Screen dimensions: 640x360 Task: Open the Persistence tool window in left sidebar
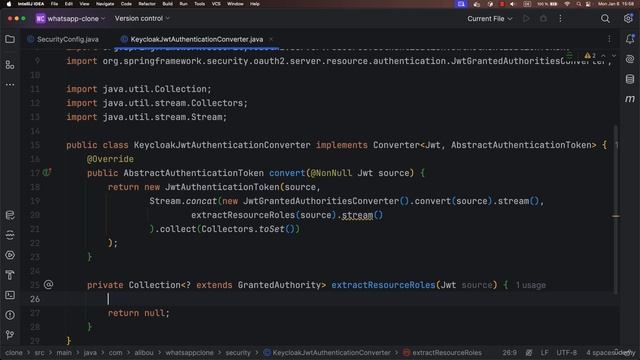[x=10, y=215]
